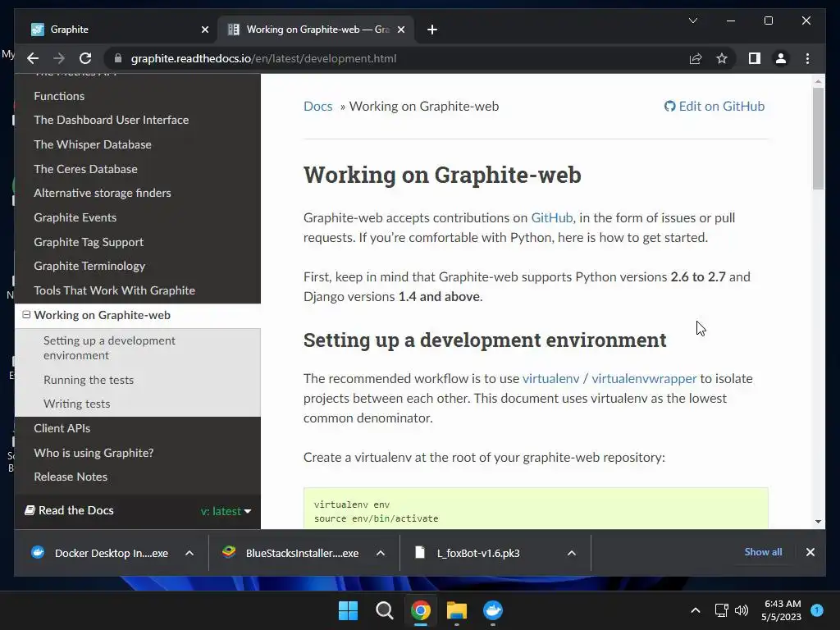Open Release Notes page
This screenshot has width=840, height=630.
pos(71,477)
